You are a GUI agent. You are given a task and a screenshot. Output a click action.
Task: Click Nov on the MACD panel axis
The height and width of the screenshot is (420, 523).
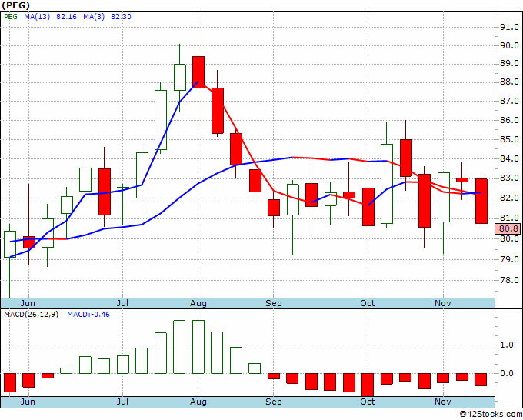point(443,402)
